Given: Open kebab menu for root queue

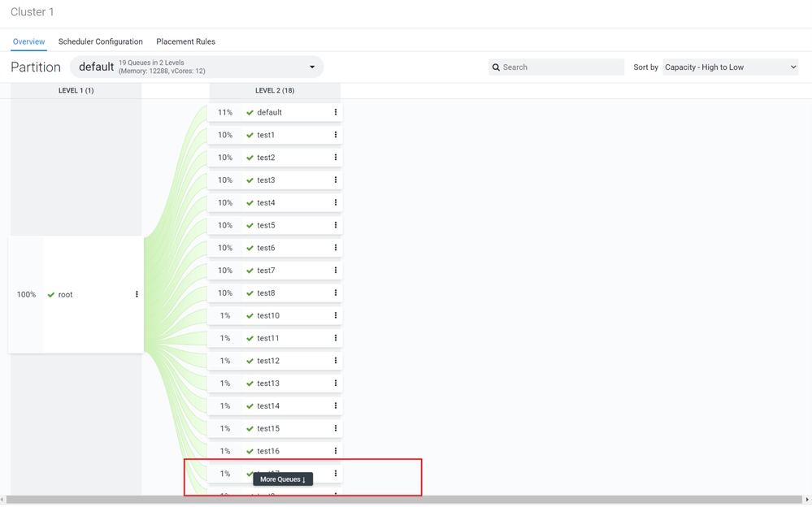Looking at the screenshot, I should [x=137, y=294].
